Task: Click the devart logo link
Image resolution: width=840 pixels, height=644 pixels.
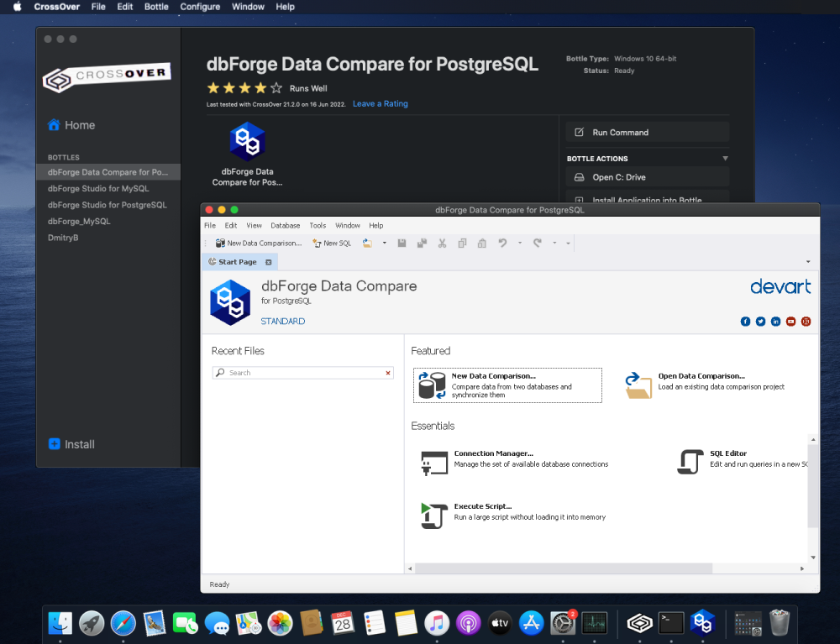Action: [780, 286]
